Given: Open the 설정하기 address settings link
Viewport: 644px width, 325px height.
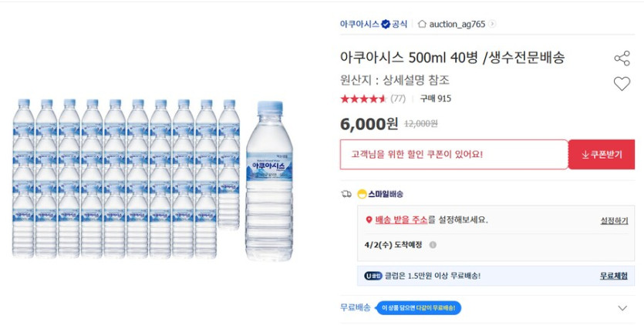Looking at the screenshot, I should tap(614, 220).
